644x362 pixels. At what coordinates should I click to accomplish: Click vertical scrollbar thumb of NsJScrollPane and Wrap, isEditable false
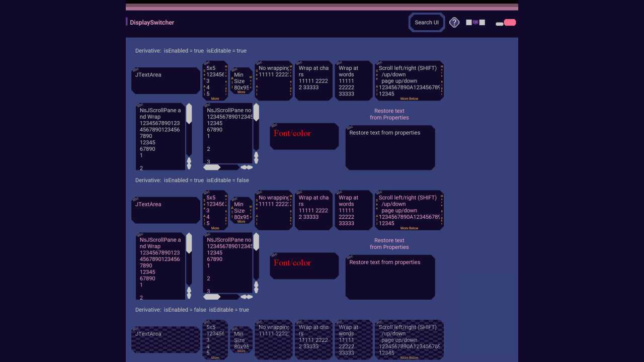click(x=189, y=243)
